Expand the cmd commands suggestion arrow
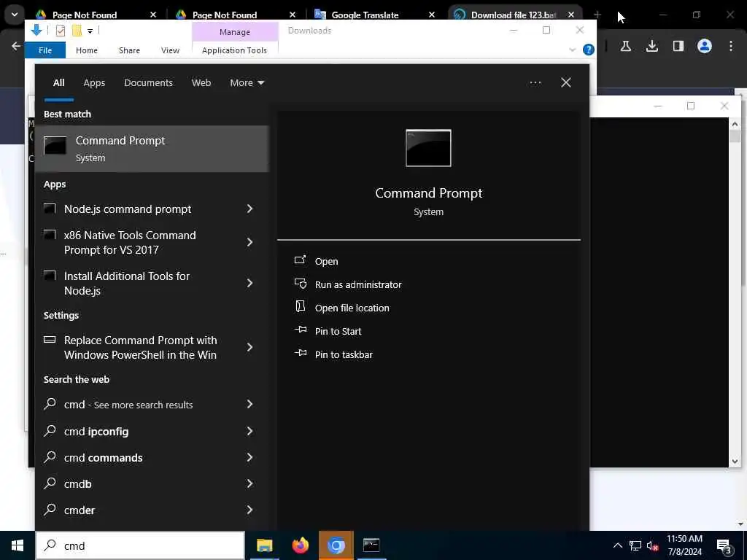The width and height of the screenshot is (747, 560). pos(249,457)
